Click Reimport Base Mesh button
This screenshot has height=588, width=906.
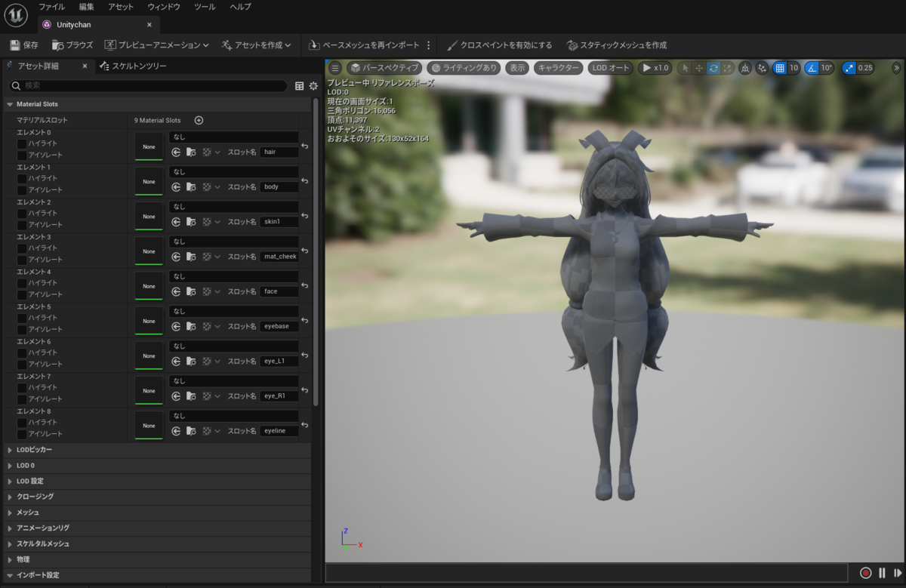pos(365,45)
